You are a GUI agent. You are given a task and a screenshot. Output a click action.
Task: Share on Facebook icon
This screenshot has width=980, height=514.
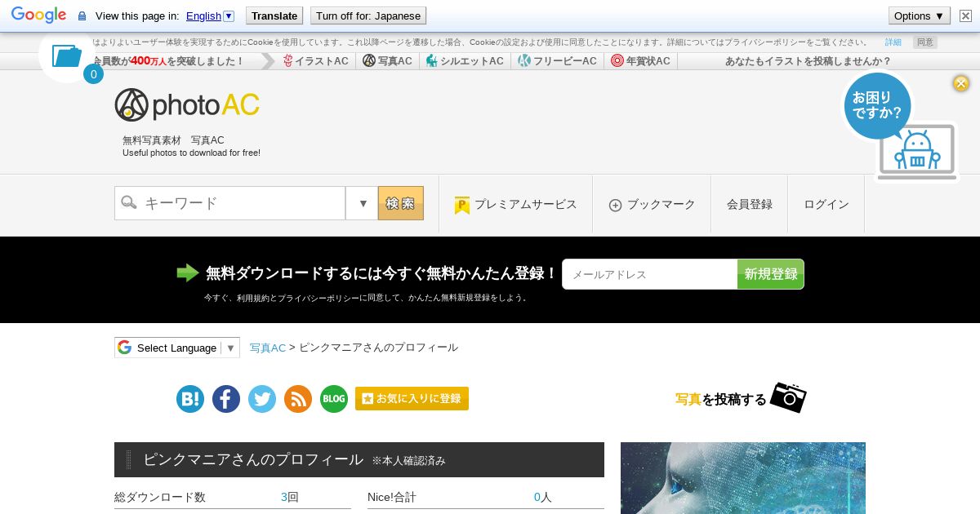pos(226,399)
